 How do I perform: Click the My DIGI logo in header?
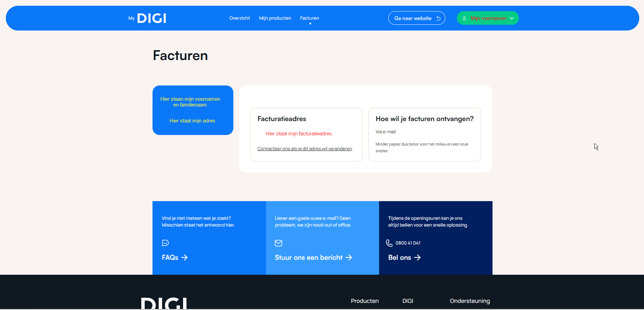147,18
